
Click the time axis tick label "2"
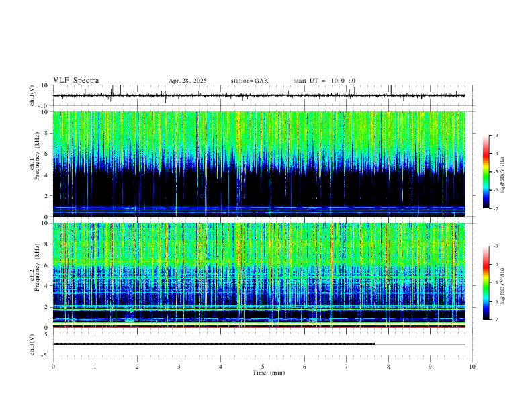[137, 367]
